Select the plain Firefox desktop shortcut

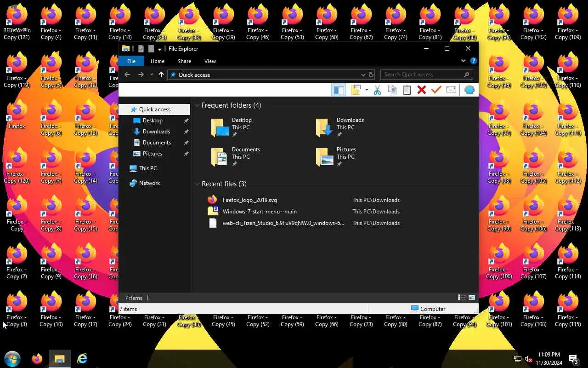17,115
